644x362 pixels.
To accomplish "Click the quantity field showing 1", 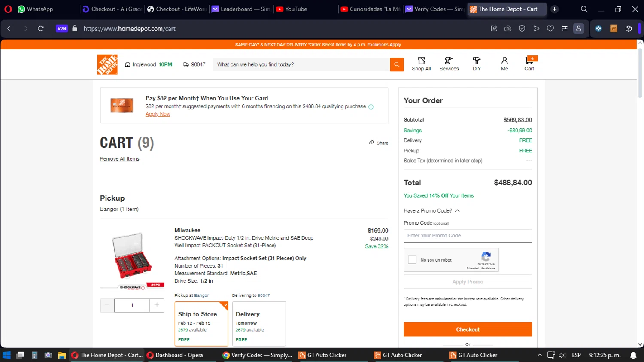I will tap(132, 305).
